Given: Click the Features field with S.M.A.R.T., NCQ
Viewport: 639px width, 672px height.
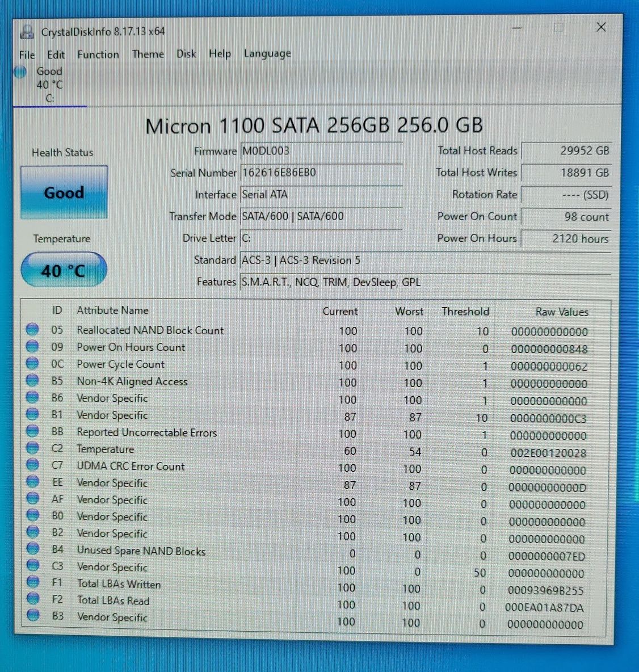Looking at the screenshot, I should coord(425,282).
